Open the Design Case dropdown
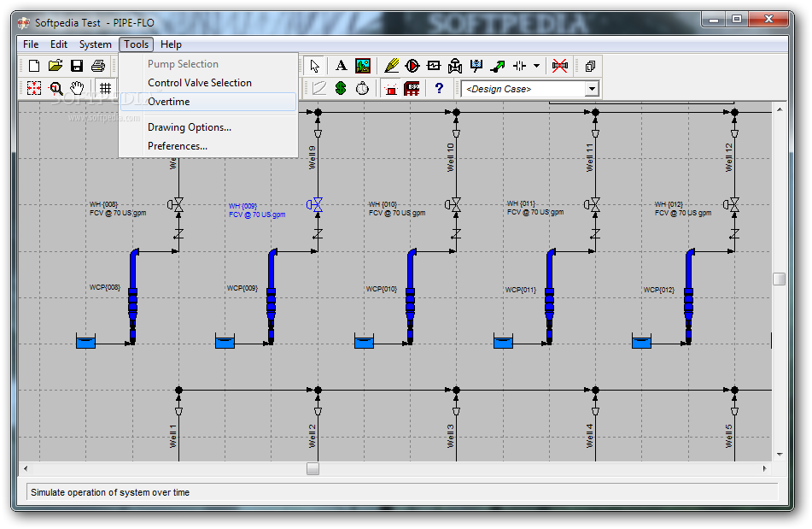The height and width of the screenshot is (529, 812). [x=592, y=89]
